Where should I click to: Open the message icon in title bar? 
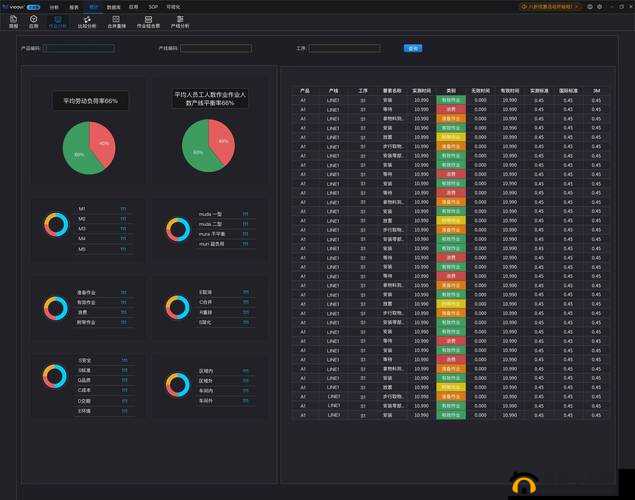click(590, 7)
